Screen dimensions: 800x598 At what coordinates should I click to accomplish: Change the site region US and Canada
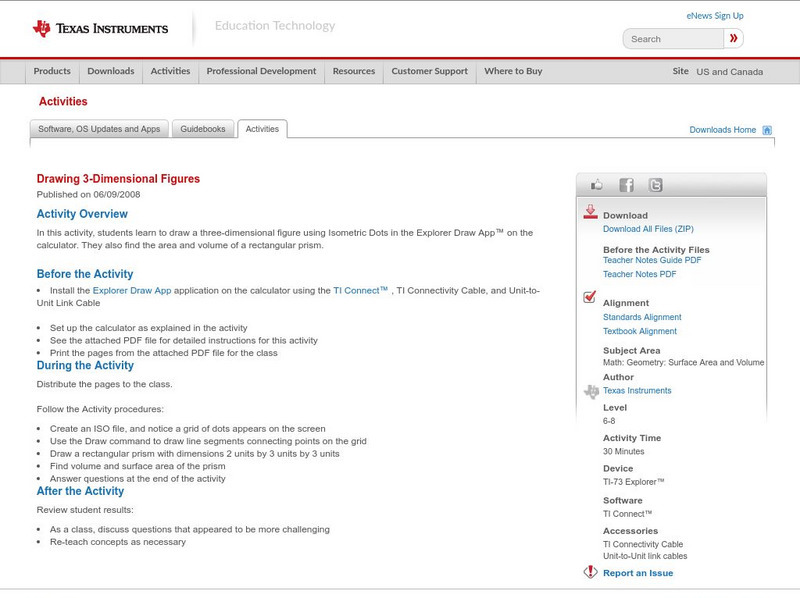[x=729, y=72]
